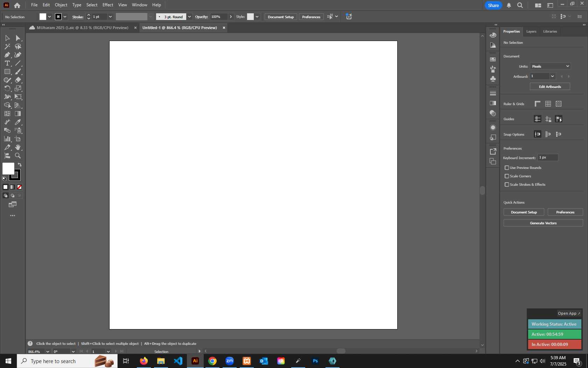This screenshot has height=368, width=588.
Task: Enable Scale Strokes & Effects checkbox
Action: coord(507,184)
